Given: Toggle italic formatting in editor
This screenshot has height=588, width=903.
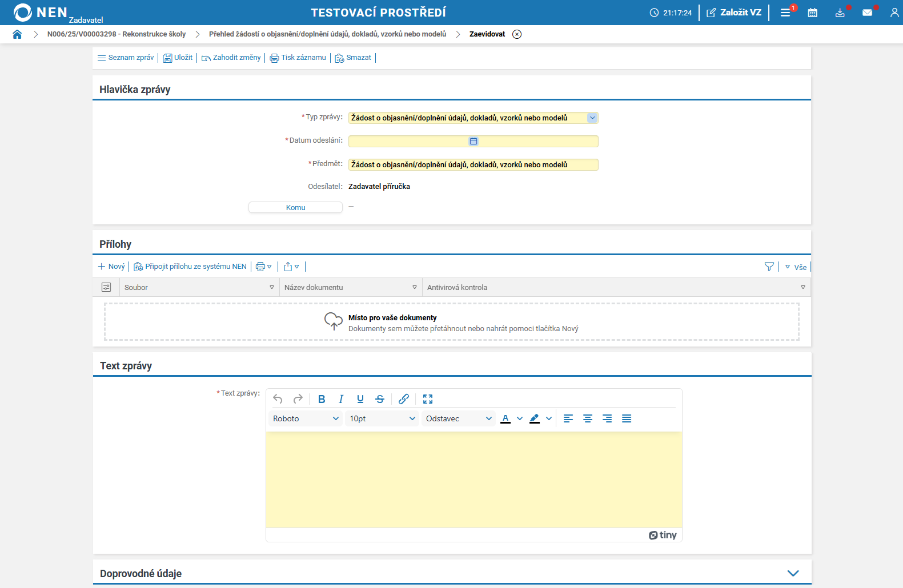Looking at the screenshot, I should click(341, 399).
